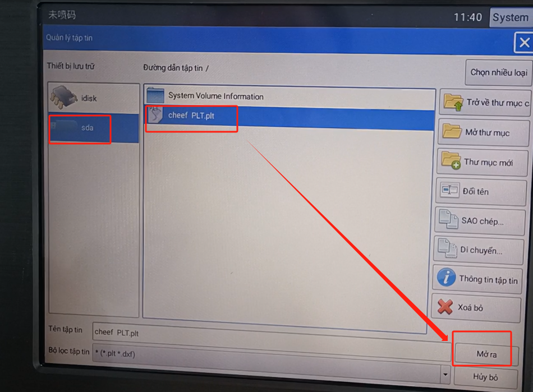Show file details via Thông tin tập tin
The width and height of the screenshot is (533, 392).
(x=481, y=279)
